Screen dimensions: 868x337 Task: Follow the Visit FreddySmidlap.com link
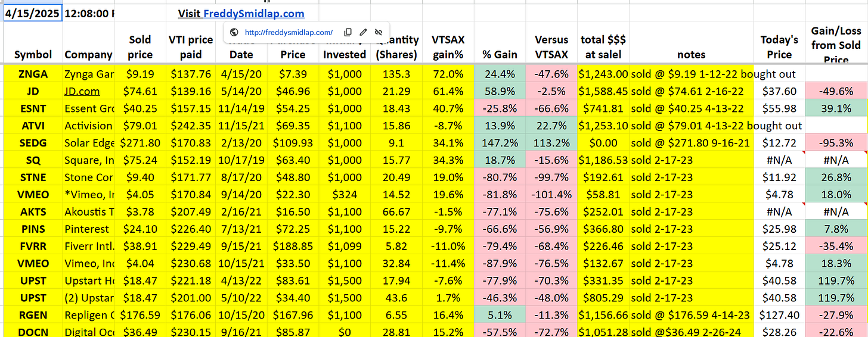pos(241,14)
